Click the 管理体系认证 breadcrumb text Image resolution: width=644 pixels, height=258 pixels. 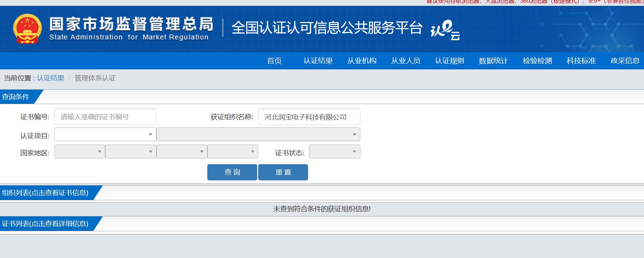(x=95, y=78)
